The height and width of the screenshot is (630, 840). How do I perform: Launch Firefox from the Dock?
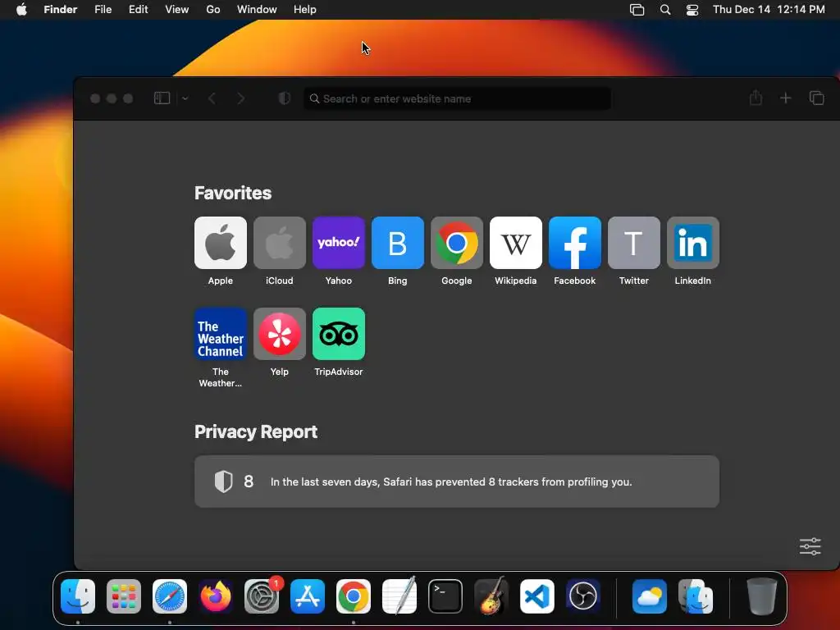[216, 596]
